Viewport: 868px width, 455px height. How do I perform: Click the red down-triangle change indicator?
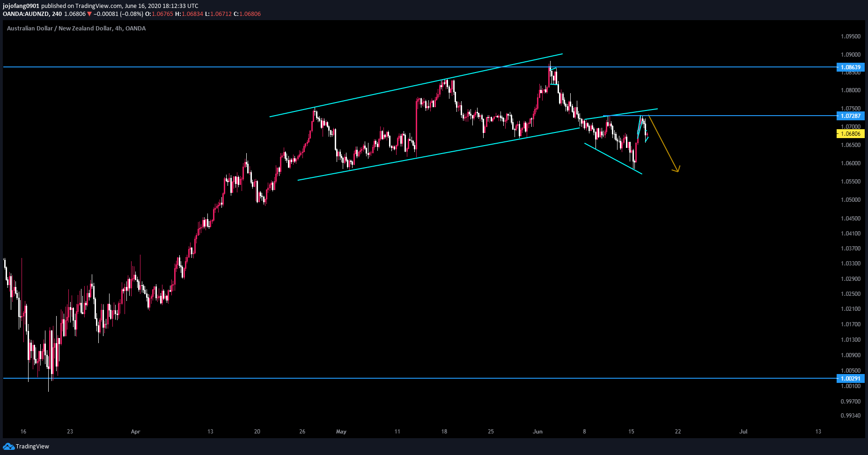89,14
